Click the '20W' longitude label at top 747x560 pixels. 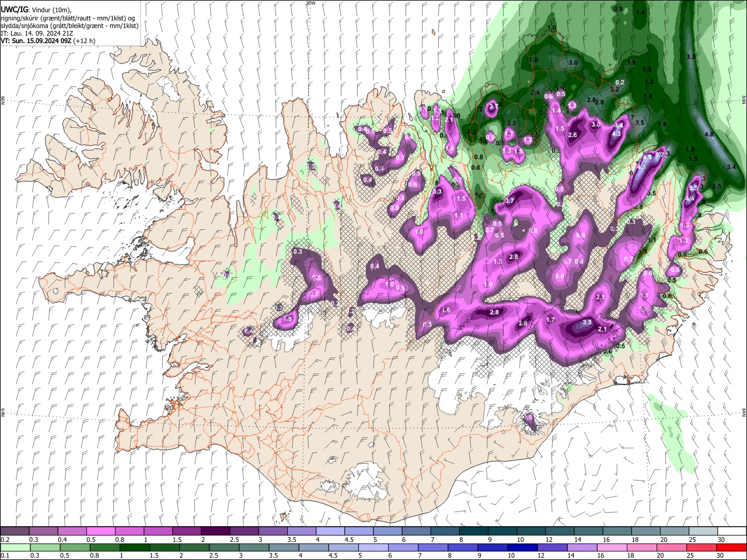pos(310,3)
